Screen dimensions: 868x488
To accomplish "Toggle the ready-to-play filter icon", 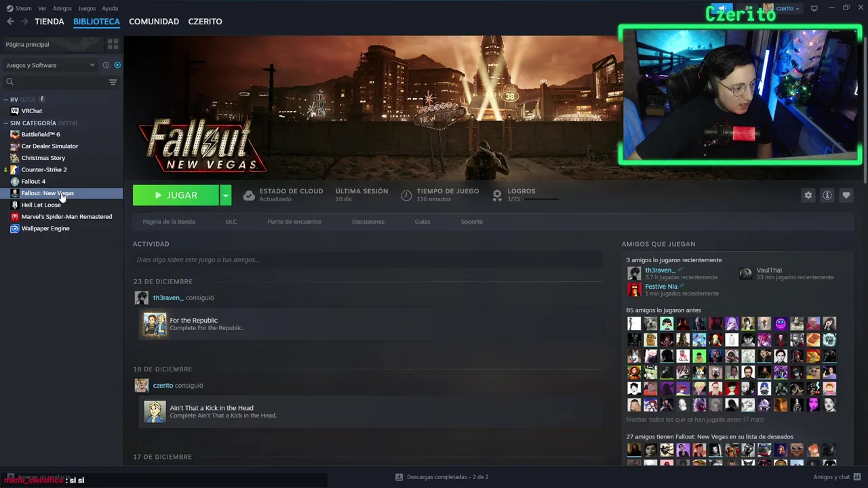I will 117,65.
